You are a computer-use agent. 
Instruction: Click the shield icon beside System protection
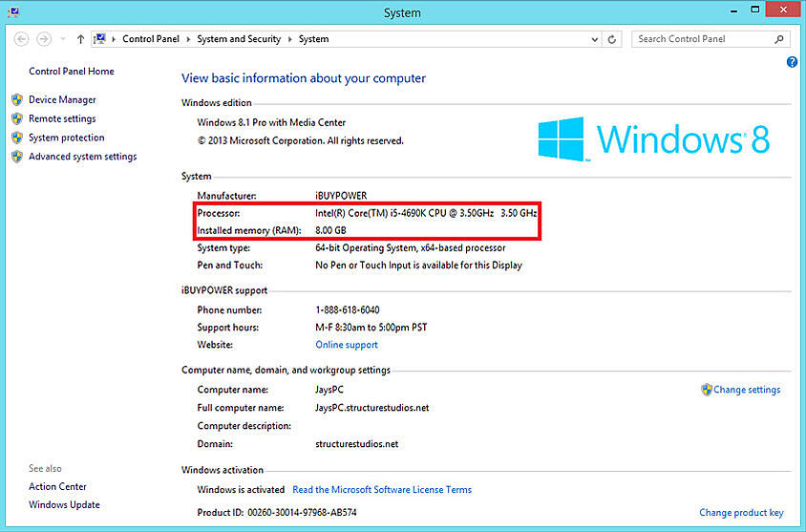coord(17,138)
